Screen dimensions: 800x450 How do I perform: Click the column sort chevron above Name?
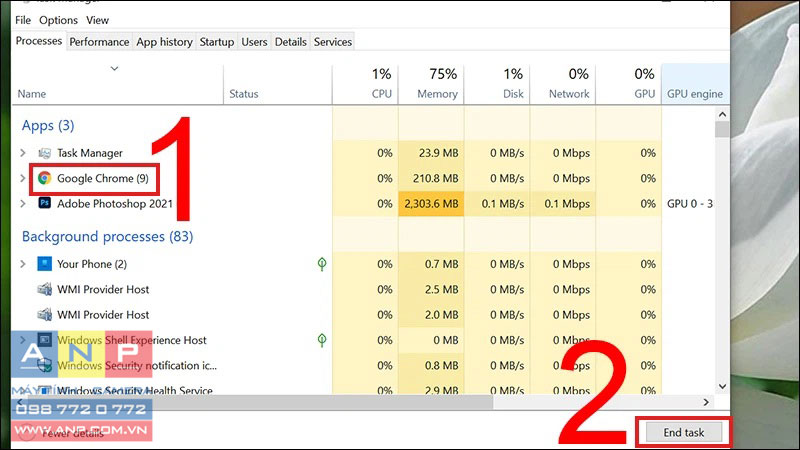click(x=114, y=68)
